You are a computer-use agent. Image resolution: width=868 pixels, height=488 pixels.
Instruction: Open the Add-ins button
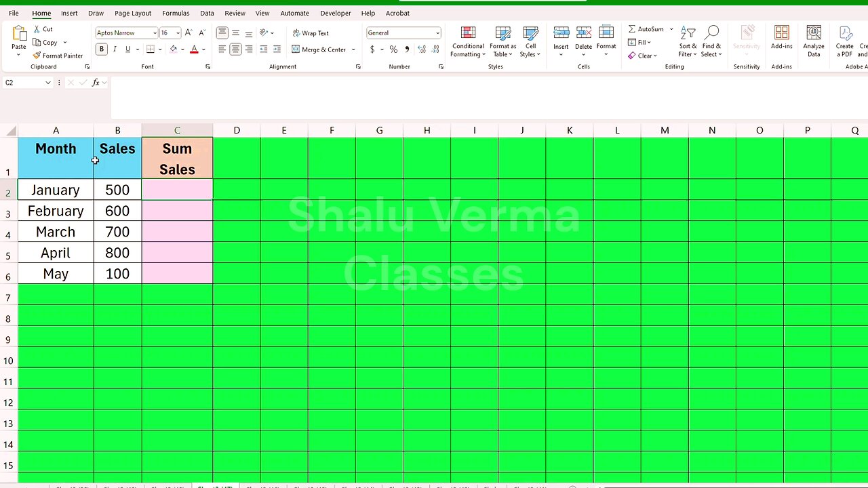pyautogui.click(x=781, y=38)
